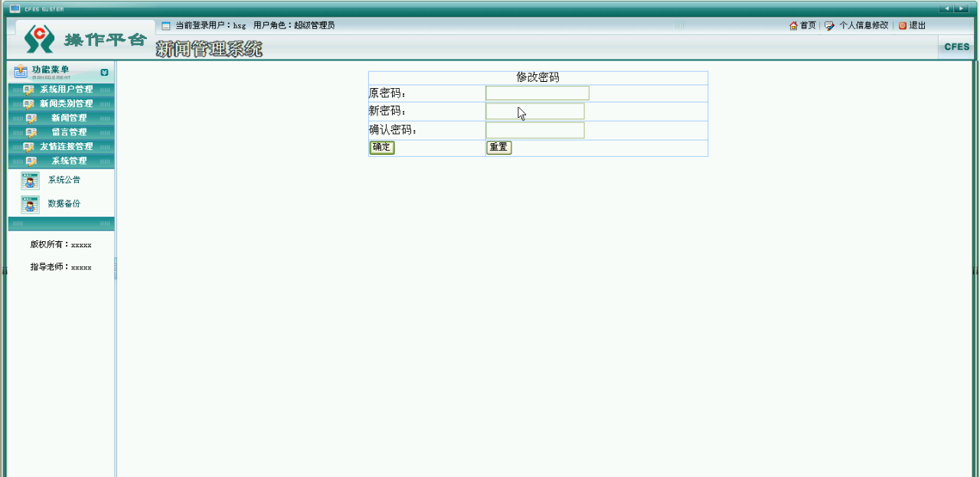Click the 重置 reset button
The width and height of the screenshot is (980, 477).
tap(498, 147)
